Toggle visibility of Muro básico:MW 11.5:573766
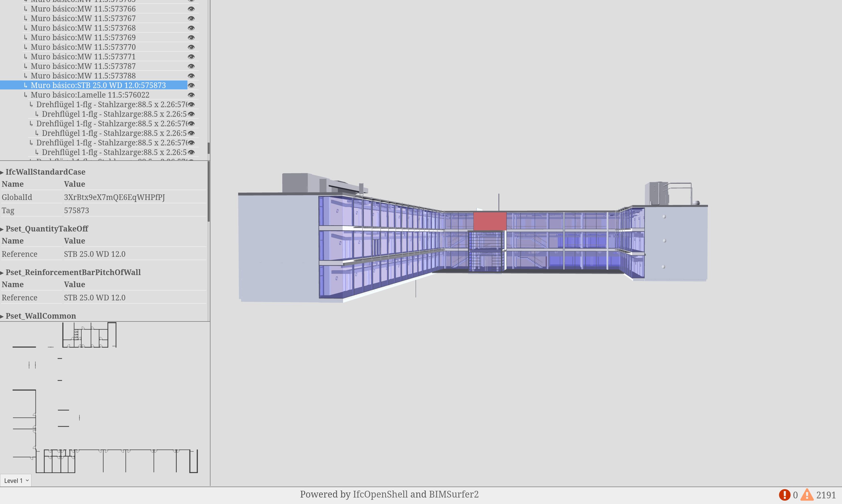Image resolution: width=842 pixels, height=504 pixels. [191, 9]
